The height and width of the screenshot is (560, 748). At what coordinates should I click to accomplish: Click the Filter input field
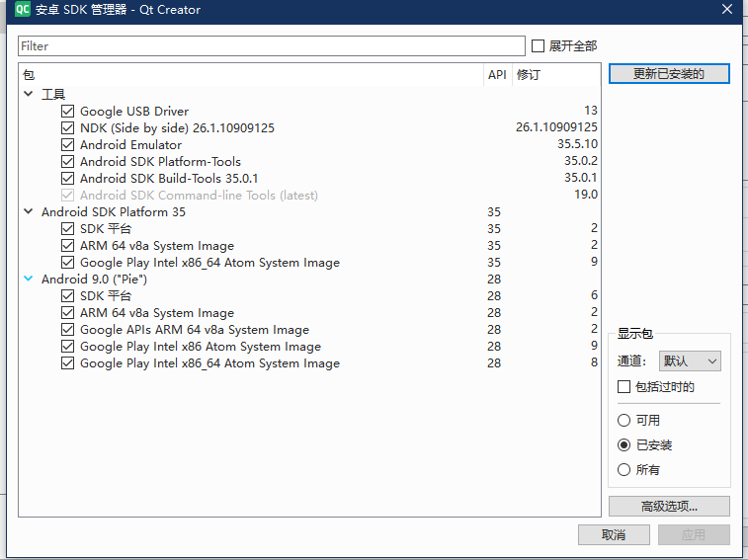(272, 45)
